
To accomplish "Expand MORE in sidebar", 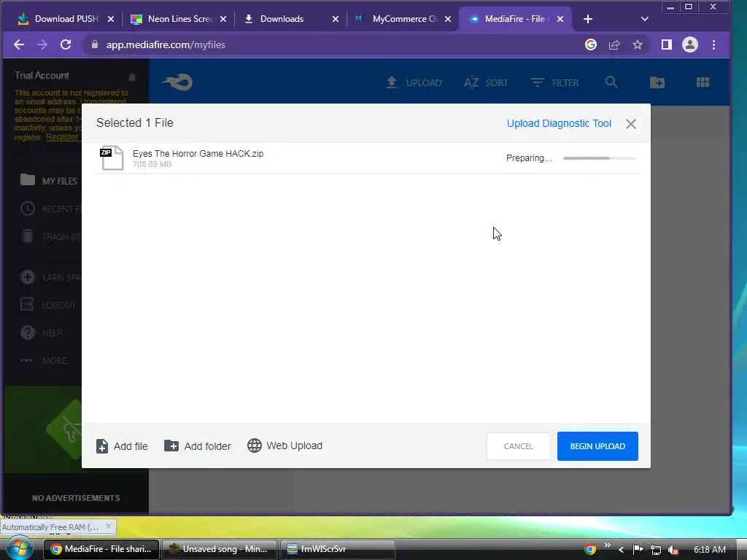I will click(x=43, y=360).
